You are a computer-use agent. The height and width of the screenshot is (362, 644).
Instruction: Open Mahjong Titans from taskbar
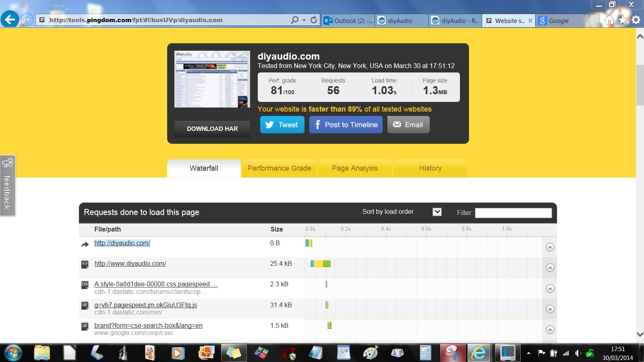(151, 353)
